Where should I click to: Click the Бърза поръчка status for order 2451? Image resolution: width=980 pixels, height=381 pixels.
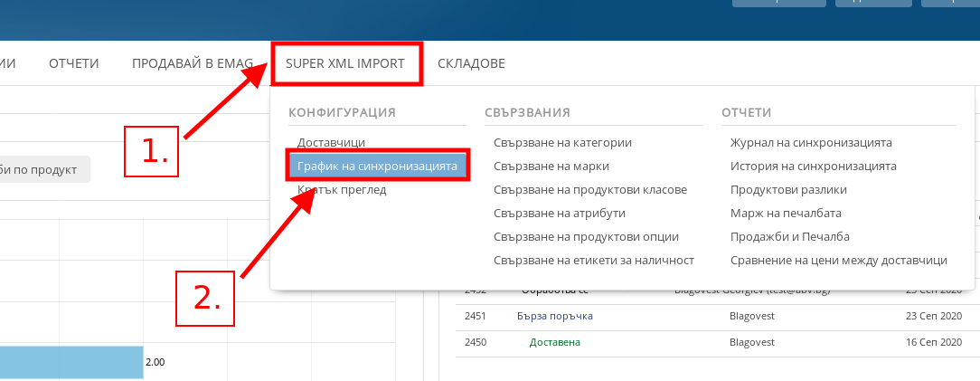pos(555,316)
